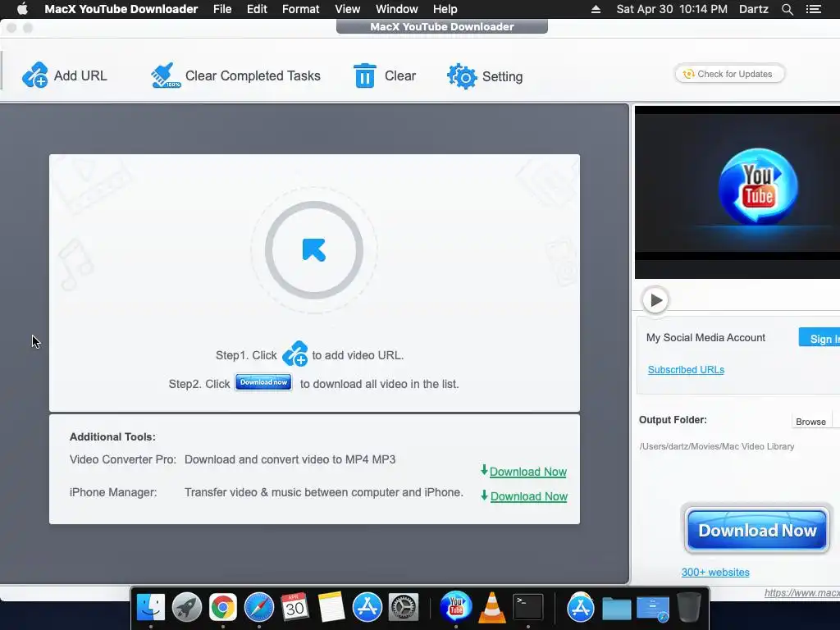Open System Preferences from the dock
This screenshot has width=840, height=630.
tap(403, 607)
